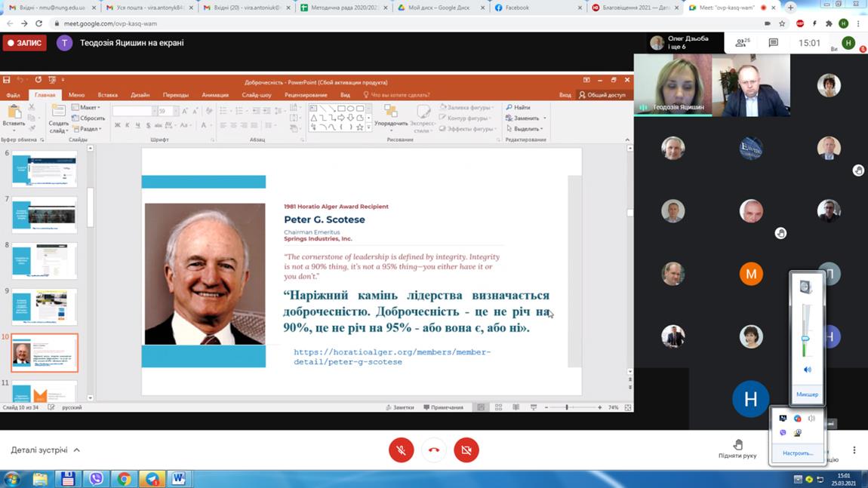
Task: Expand the Деталі зустрічі panel
Action: point(45,450)
